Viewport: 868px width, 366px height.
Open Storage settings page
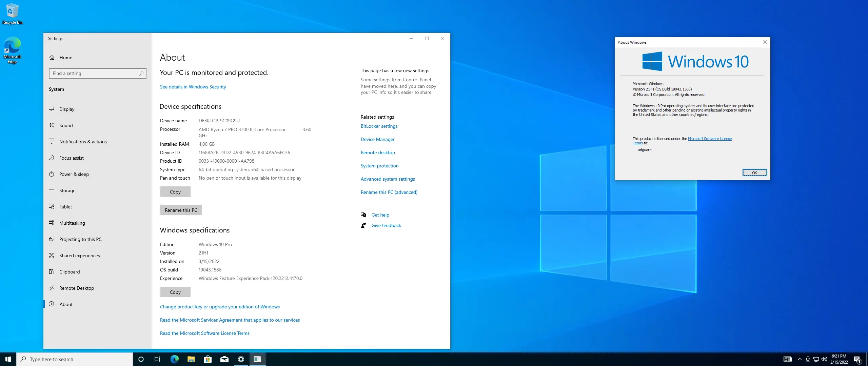pos(67,190)
